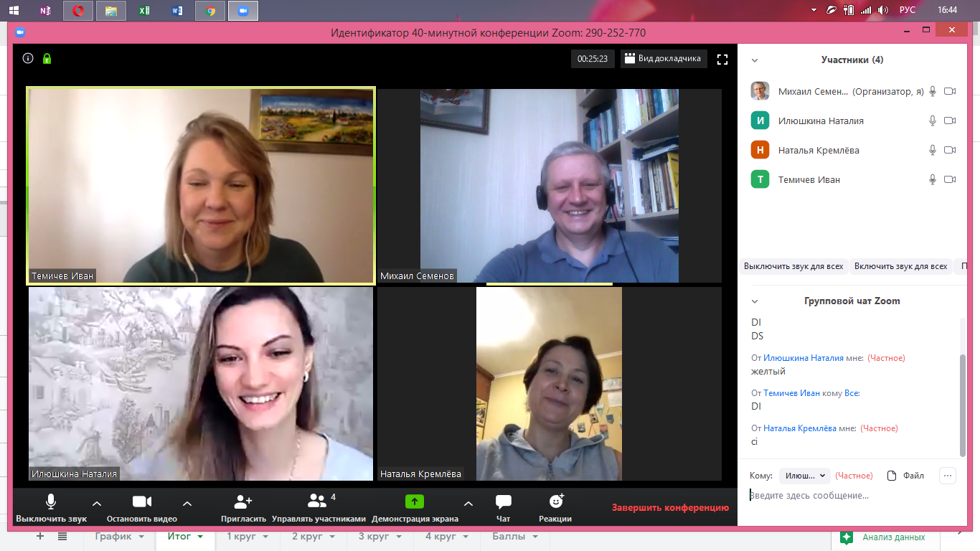980x551 pixels.
Task: Select Наталья Кремлёва video tile
Action: [x=550, y=384]
